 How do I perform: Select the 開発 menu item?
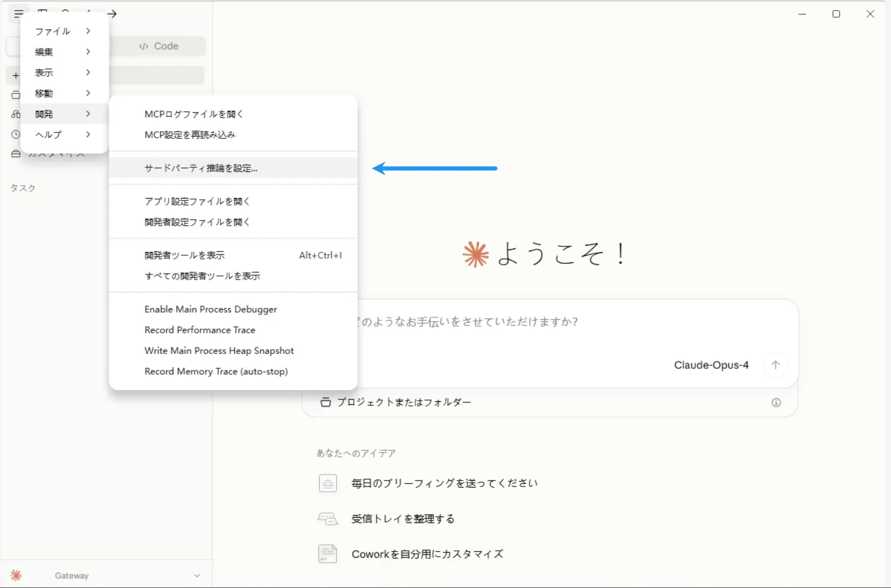tap(64, 113)
